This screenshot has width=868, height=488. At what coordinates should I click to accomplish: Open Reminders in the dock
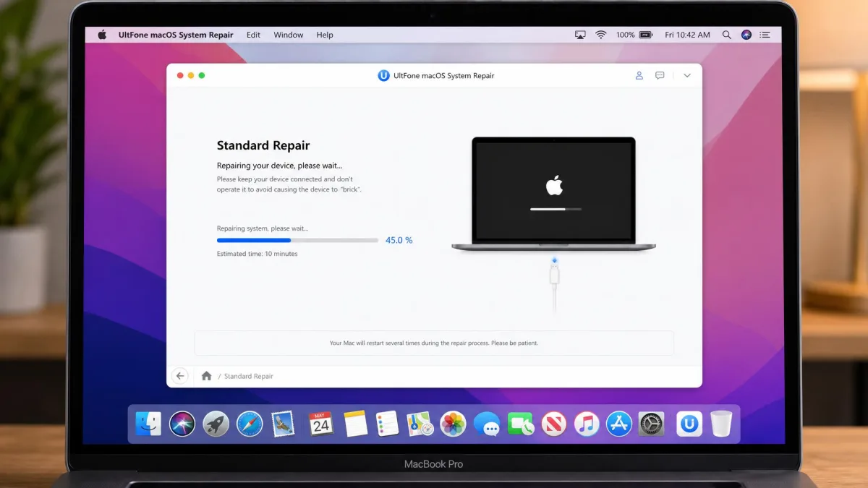point(388,424)
